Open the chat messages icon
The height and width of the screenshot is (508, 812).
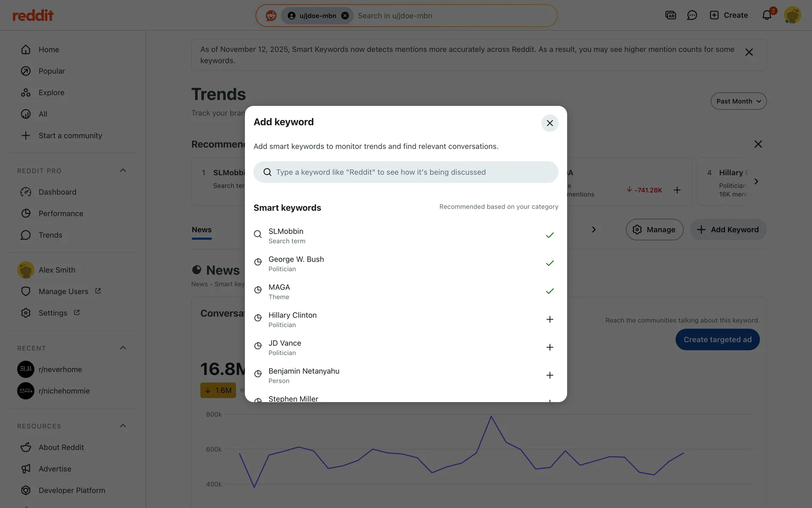coord(692,16)
